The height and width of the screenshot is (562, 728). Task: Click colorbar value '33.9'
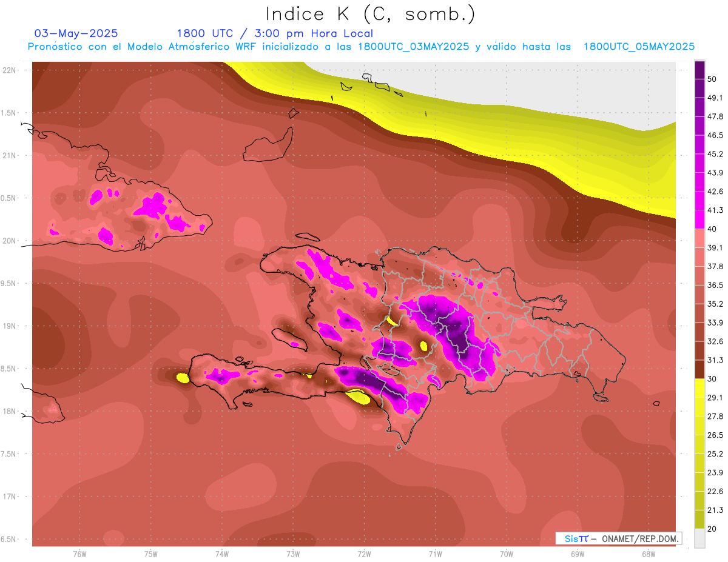(x=715, y=323)
